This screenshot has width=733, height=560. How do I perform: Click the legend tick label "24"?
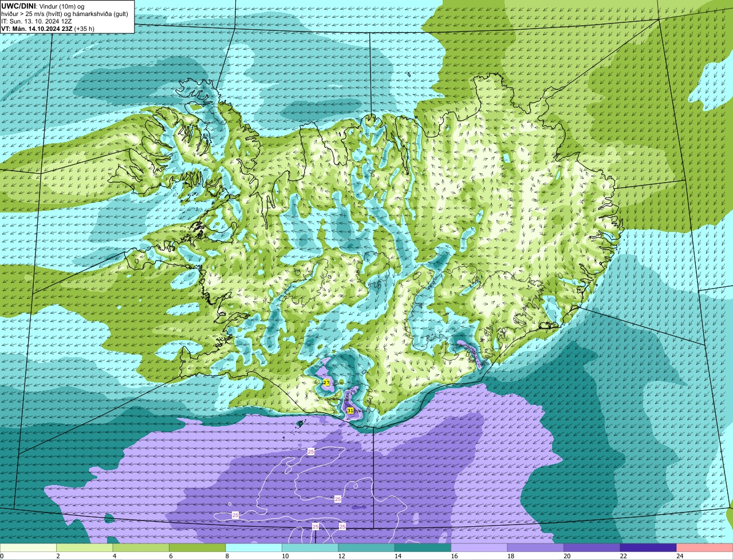click(x=679, y=556)
